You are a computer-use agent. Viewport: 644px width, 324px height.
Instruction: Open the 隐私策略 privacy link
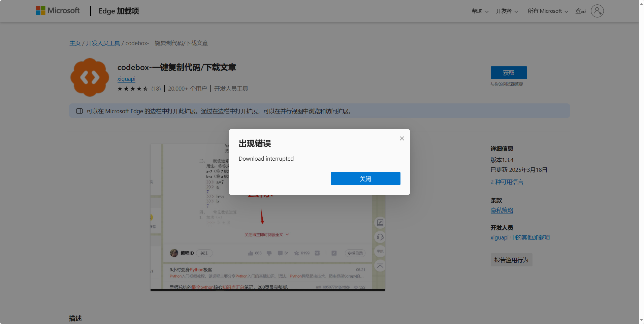click(x=502, y=210)
